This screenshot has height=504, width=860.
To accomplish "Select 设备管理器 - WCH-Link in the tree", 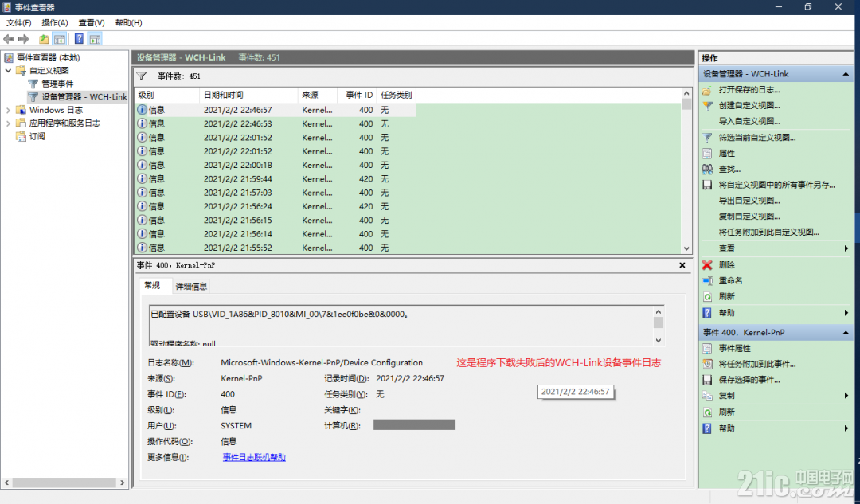I will [x=84, y=97].
